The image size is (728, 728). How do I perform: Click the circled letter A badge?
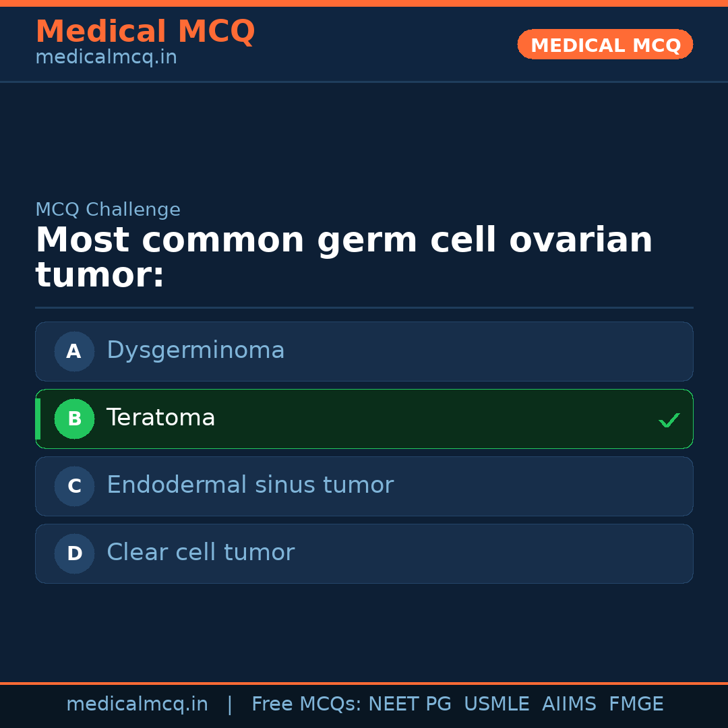[74, 351]
